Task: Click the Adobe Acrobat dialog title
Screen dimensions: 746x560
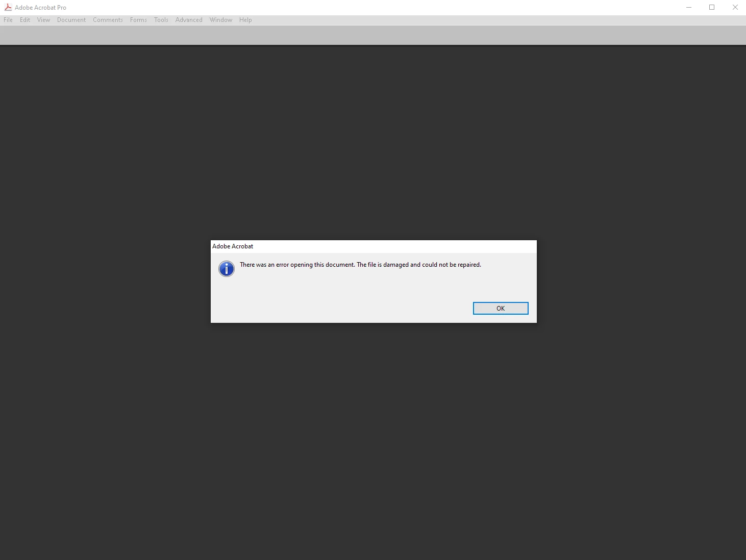Action: (x=233, y=246)
